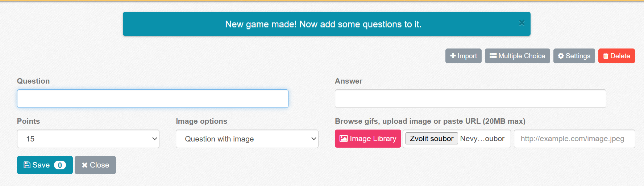This screenshot has height=186, width=644.
Task: Click the 'New game made!' banner message
Action: 323,24
